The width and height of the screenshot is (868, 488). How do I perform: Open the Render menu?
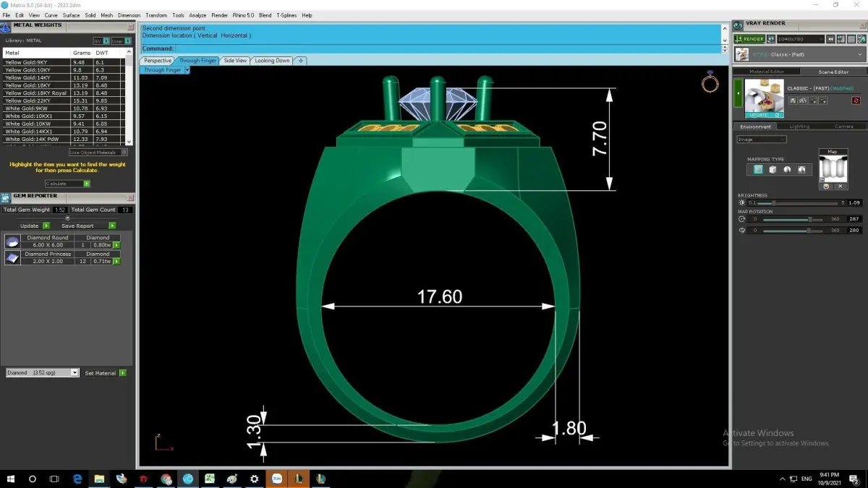click(219, 15)
